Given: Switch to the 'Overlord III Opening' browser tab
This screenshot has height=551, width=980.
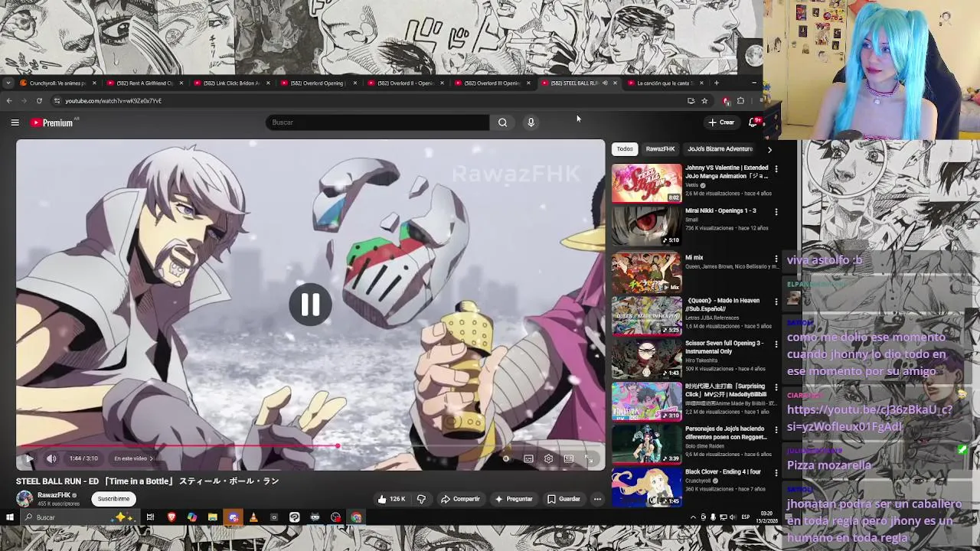Looking at the screenshot, I should point(492,83).
